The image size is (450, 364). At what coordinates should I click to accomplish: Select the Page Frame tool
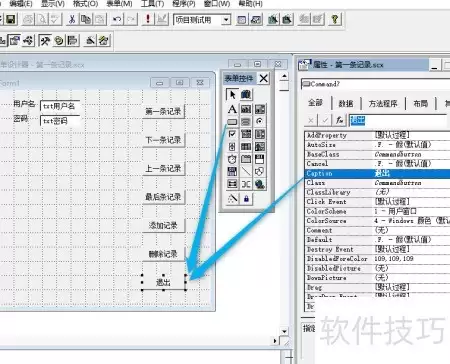point(246,159)
